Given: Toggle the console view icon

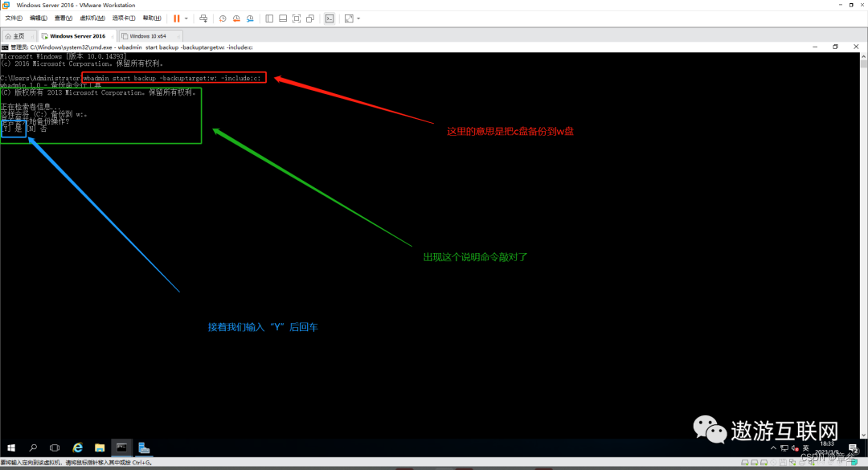Looking at the screenshot, I should (x=330, y=18).
